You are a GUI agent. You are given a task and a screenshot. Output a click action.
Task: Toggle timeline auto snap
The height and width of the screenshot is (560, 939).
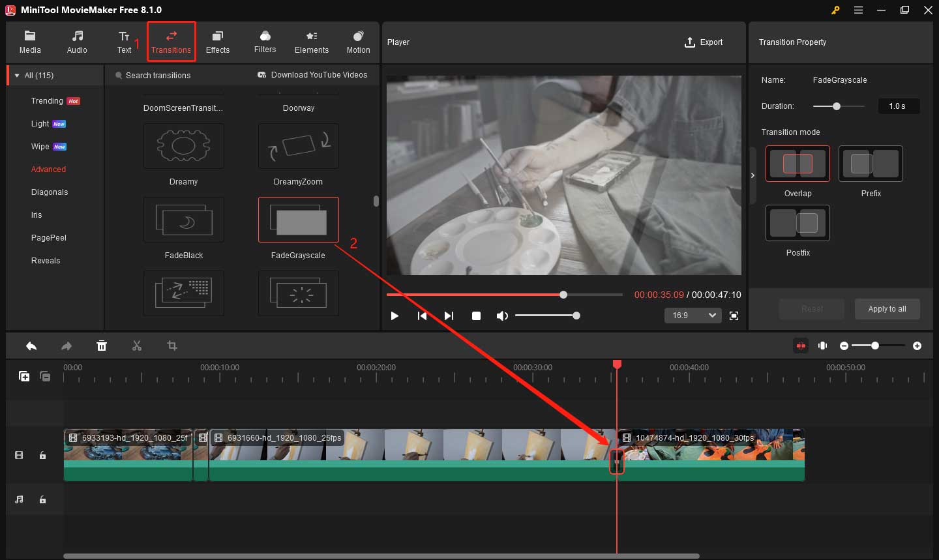coord(801,346)
